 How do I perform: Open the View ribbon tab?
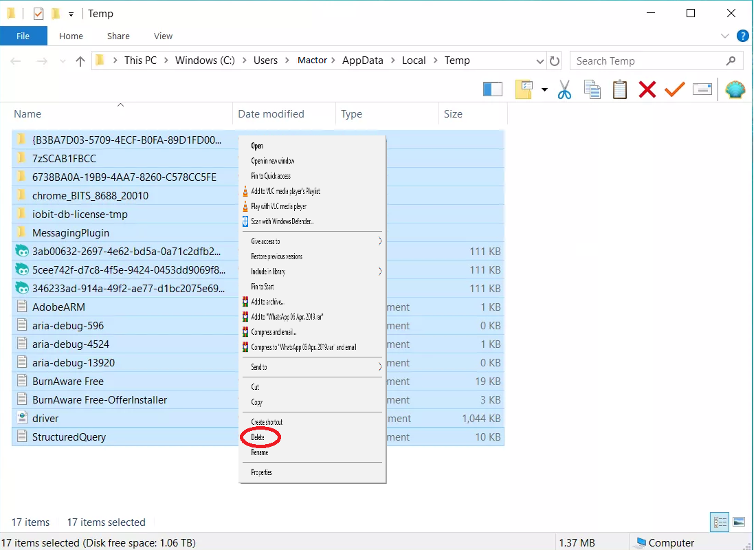tap(163, 36)
